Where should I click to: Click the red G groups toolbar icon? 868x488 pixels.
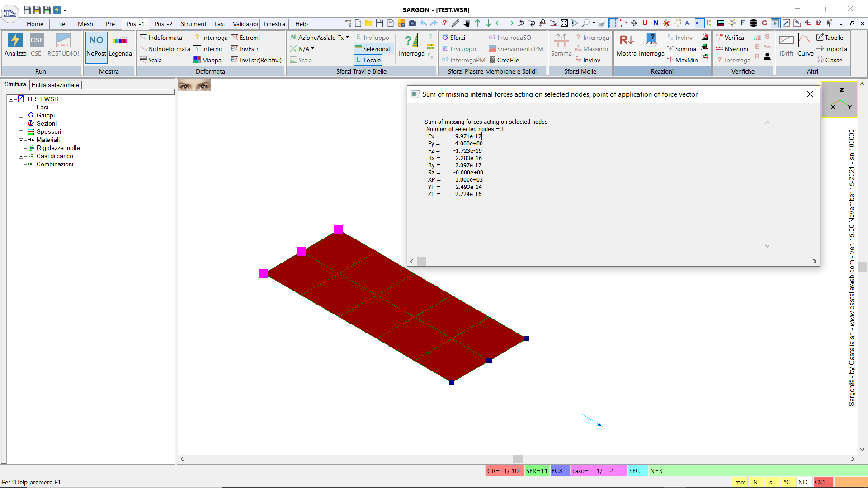(x=764, y=23)
